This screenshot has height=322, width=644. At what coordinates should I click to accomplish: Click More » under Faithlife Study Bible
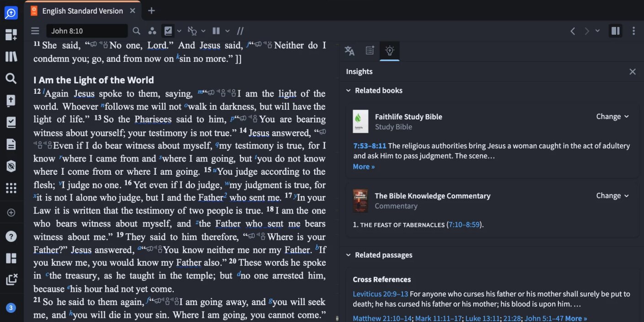[x=364, y=167]
